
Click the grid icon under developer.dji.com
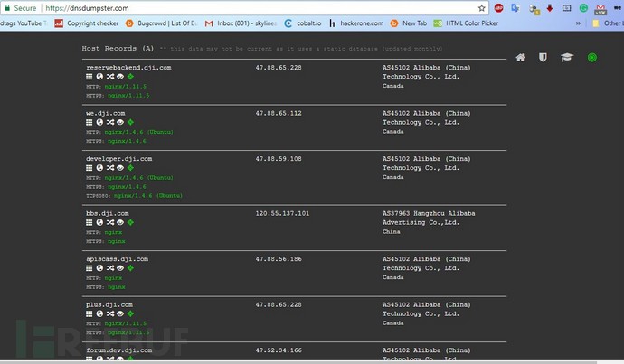click(90, 168)
